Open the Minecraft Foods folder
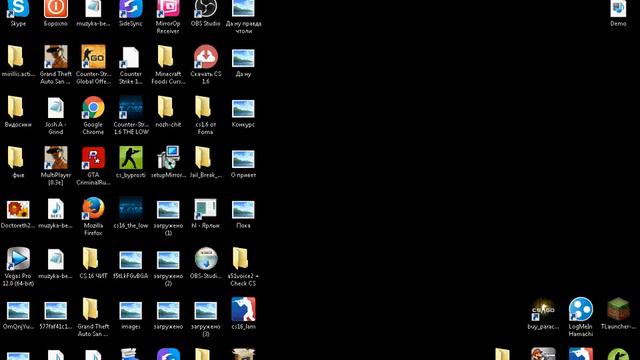 pos(165,56)
